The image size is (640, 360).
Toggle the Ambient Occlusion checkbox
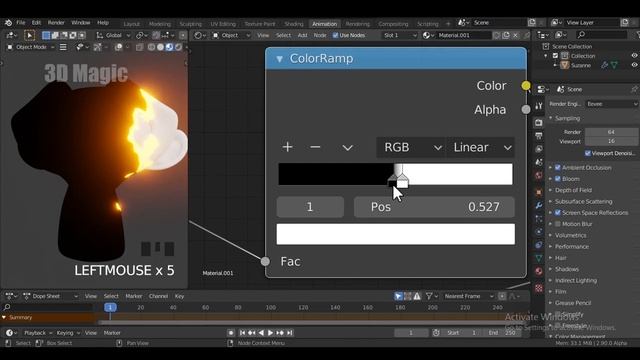tap(558, 168)
